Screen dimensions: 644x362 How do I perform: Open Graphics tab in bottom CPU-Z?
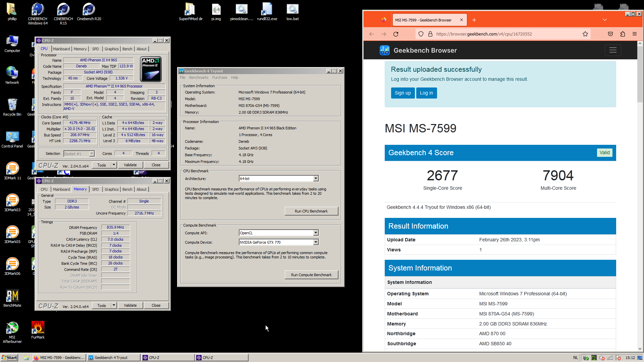pos(112,189)
